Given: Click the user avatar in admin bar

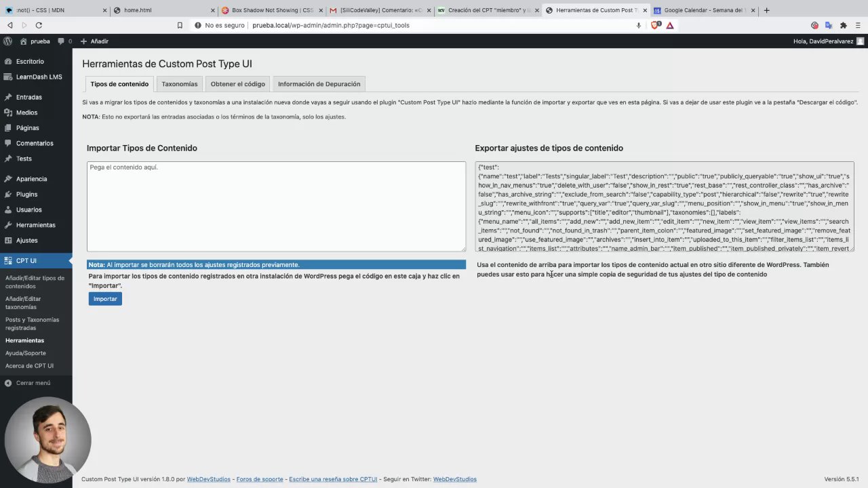Looking at the screenshot, I should point(860,41).
